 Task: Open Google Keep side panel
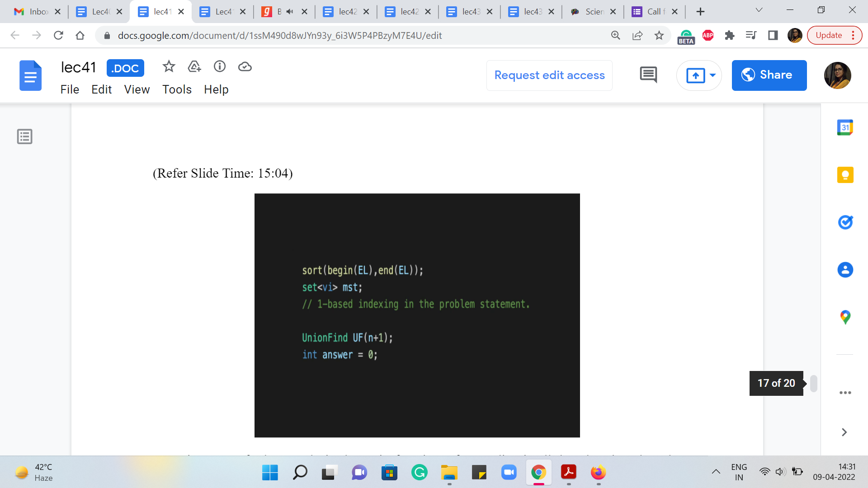pyautogui.click(x=845, y=175)
